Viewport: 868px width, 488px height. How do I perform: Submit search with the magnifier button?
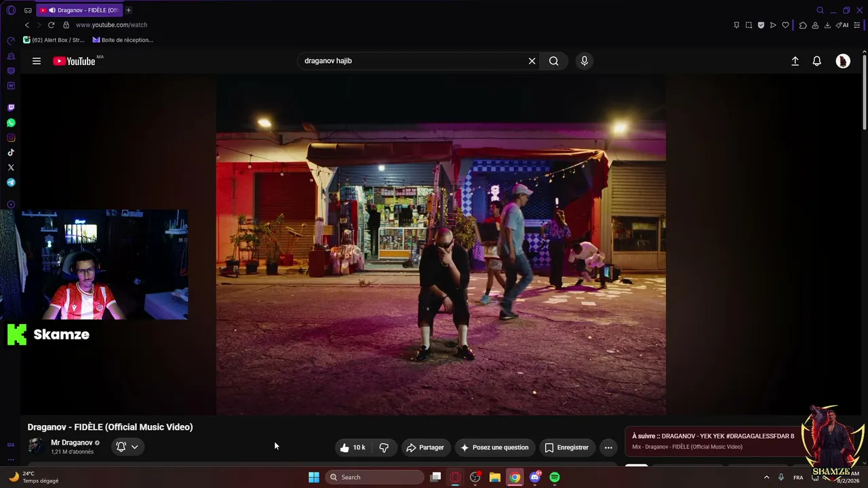(554, 61)
